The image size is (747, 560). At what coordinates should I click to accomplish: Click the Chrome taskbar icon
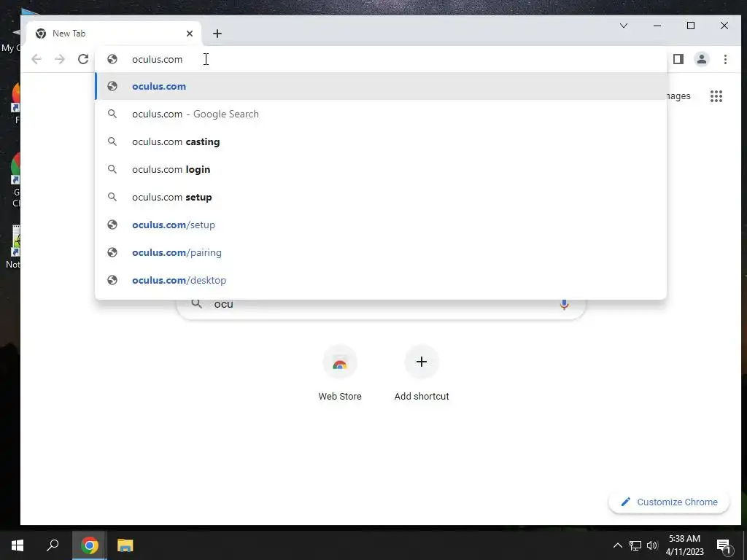(x=89, y=545)
